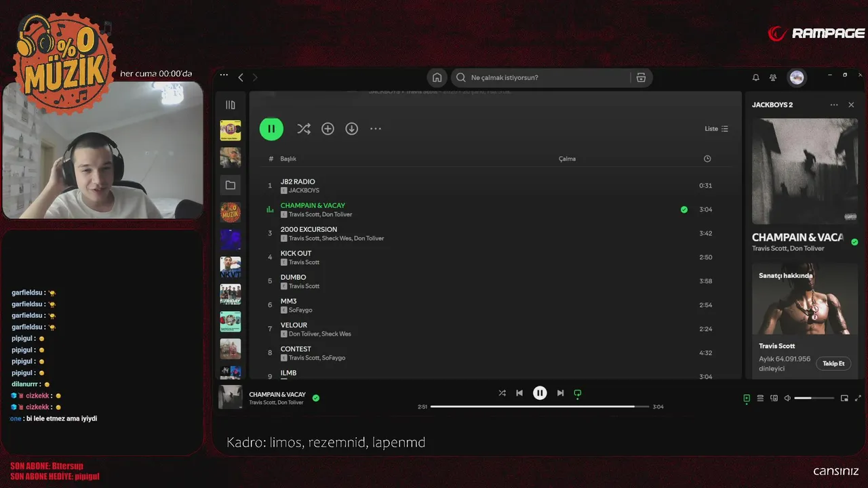Image resolution: width=868 pixels, height=488 pixels.
Task: Toggle smart shuffle next to the green button
Action: pos(304,129)
